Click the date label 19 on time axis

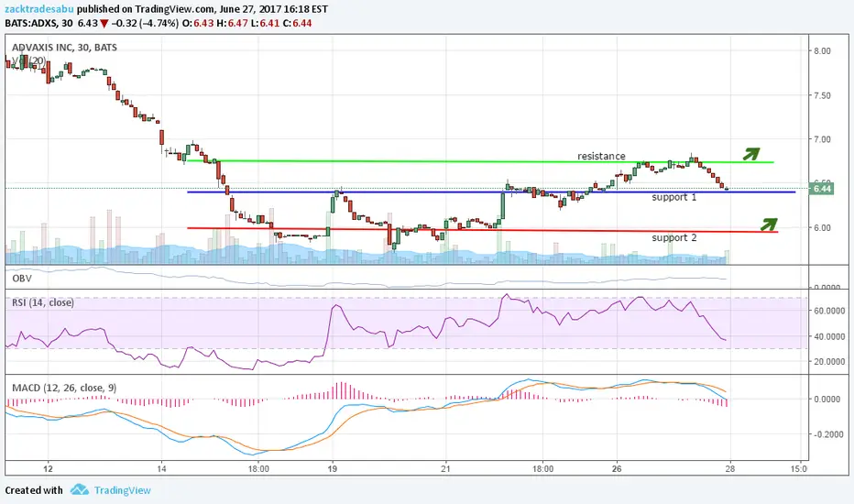(333, 468)
